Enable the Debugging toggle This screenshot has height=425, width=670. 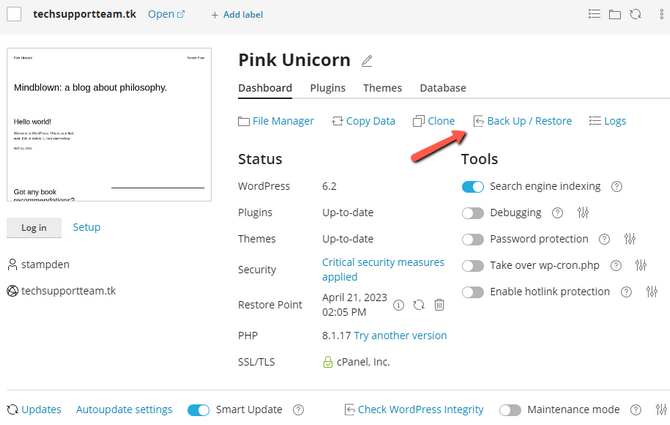[x=473, y=213]
